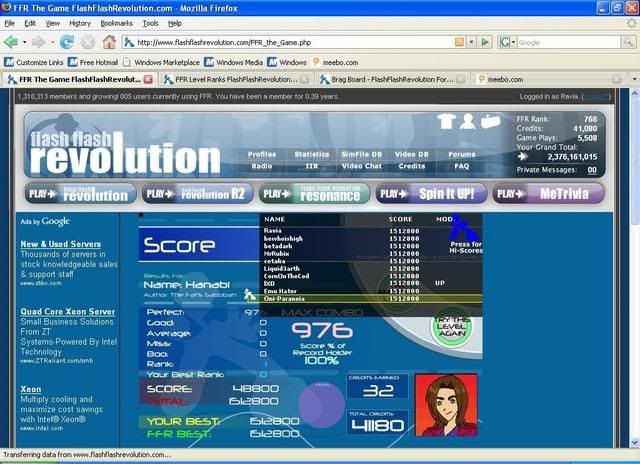Open the search engine selector dropdown
This screenshot has height=464, width=640.
click(x=512, y=42)
